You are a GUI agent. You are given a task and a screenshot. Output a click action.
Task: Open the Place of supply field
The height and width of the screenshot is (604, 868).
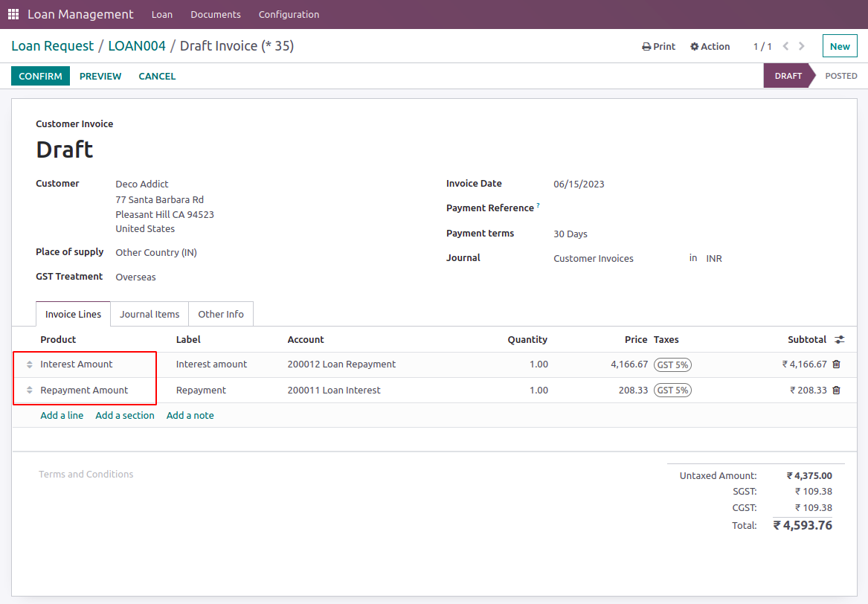pyautogui.click(x=156, y=252)
